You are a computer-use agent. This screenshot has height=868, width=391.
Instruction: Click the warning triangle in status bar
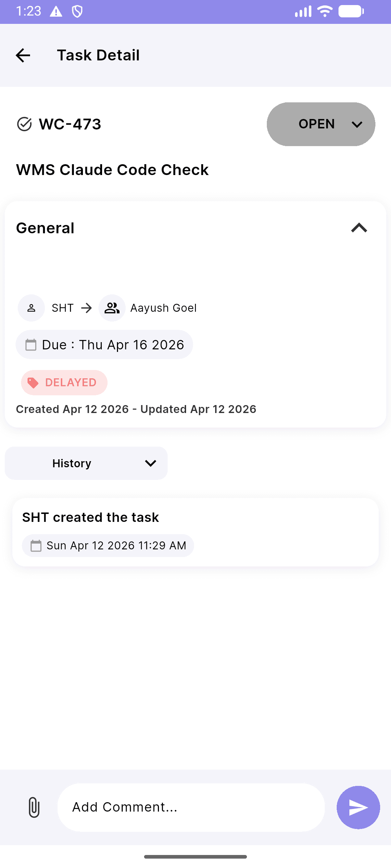(56, 12)
